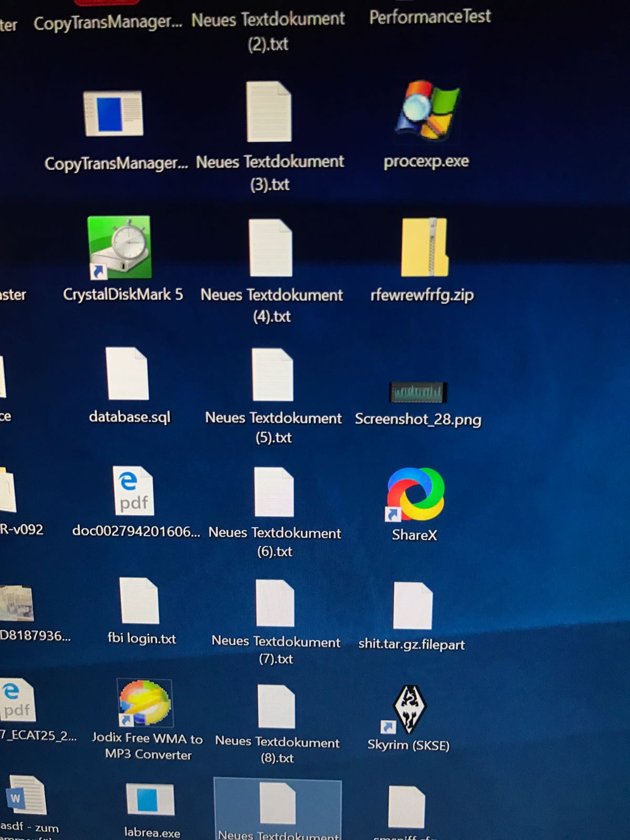Click the labrea.exe file name
The image size is (630, 840).
click(152, 832)
